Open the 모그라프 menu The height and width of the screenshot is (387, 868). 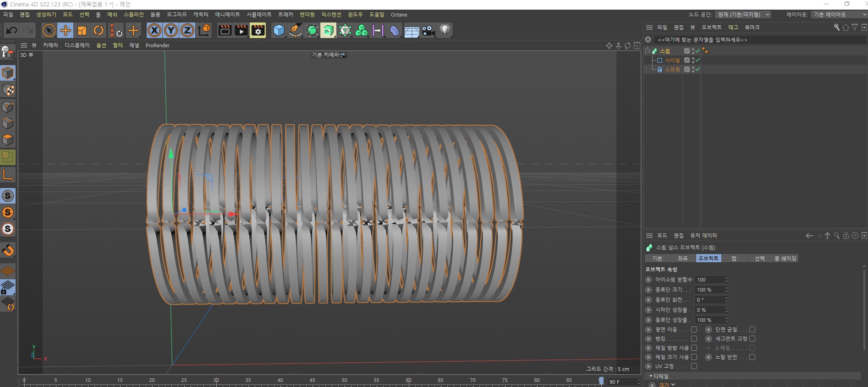pos(177,15)
